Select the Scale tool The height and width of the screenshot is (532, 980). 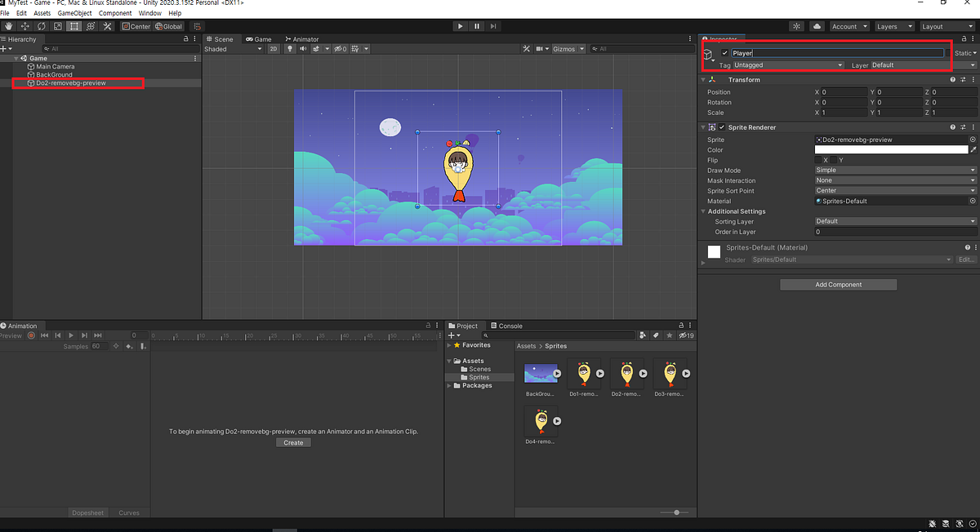[58, 26]
